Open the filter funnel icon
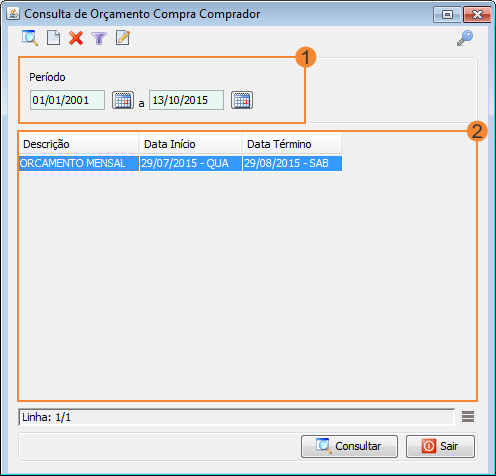This screenshot has width=496, height=476. coord(99,38)
